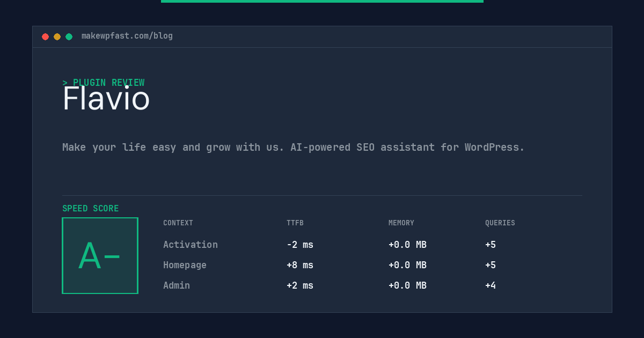This screenshot has height=338, width=644.
Task: Click the Admin queries value +4
Action: click(491, 285)
